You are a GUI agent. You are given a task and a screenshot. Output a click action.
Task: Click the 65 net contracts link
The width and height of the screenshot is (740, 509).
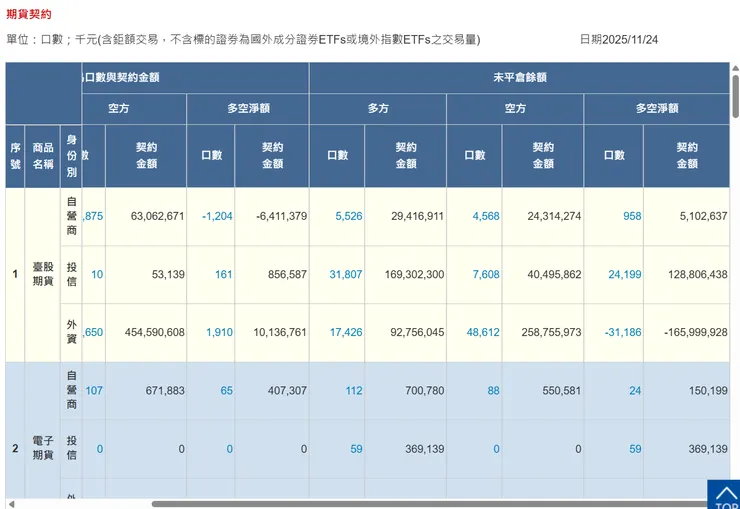click(227, 391)
